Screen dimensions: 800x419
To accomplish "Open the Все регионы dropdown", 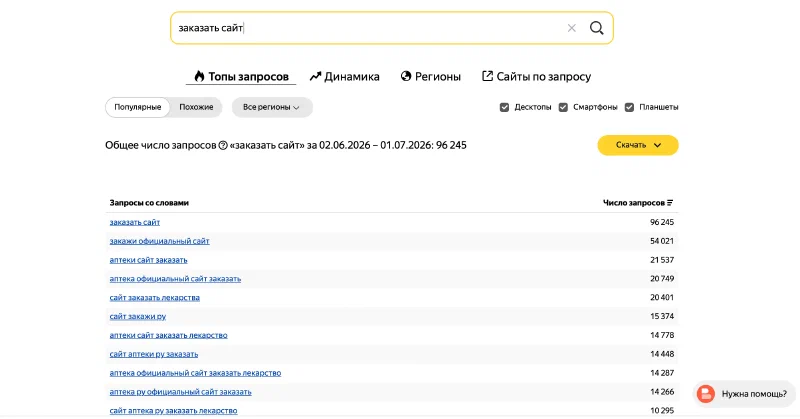I will [x=272, y=107].
